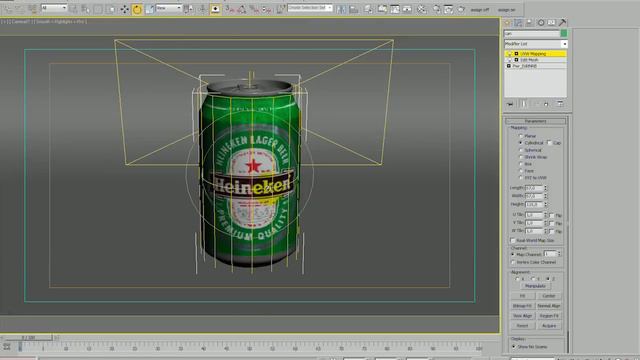Toggle Show End Result icon

point(523,104)
